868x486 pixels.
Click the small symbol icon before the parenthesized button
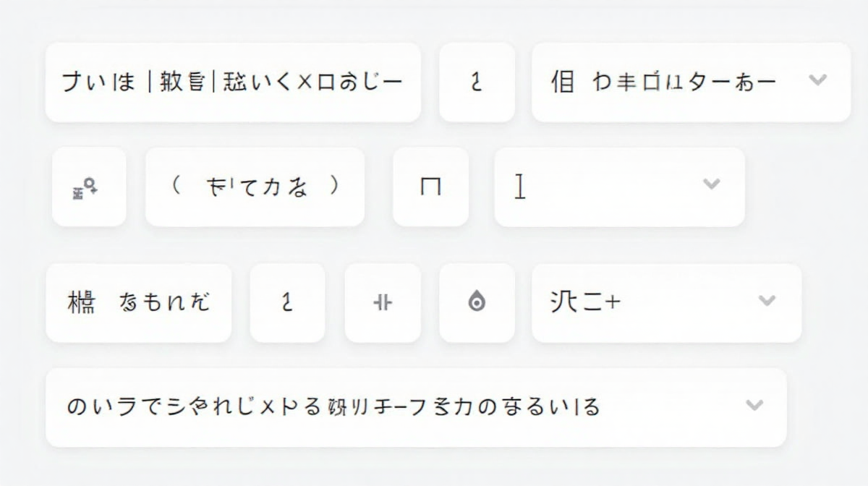pyautogui.click(x=88, y=187)
